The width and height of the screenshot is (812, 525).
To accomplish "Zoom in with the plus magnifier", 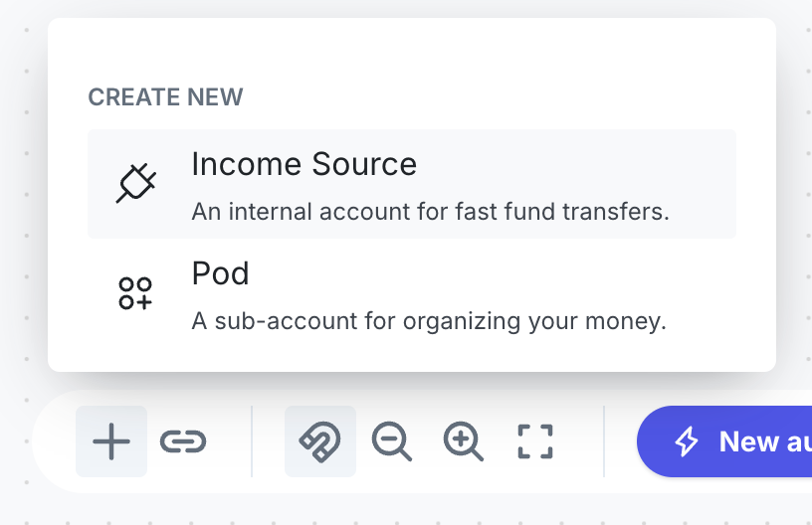I will tap(464, 441).
